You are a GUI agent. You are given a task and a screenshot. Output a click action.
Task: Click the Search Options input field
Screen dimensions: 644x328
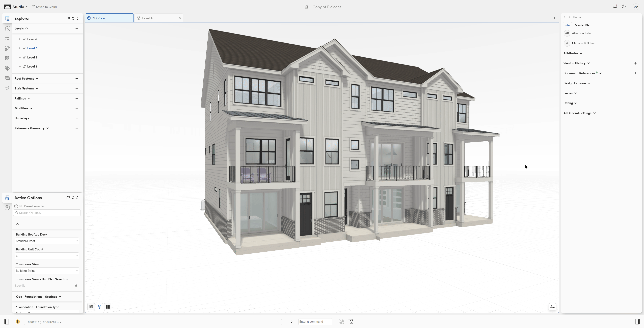click(x=47, y=213)
